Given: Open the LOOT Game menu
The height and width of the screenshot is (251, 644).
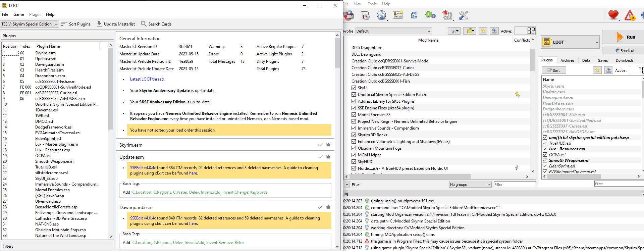Looking at the screenshot, I should [18, 14].
